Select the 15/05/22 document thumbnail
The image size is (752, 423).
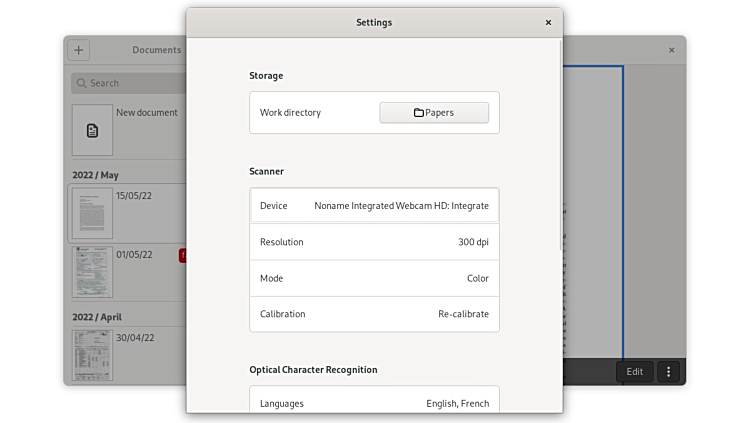[92, 213]
